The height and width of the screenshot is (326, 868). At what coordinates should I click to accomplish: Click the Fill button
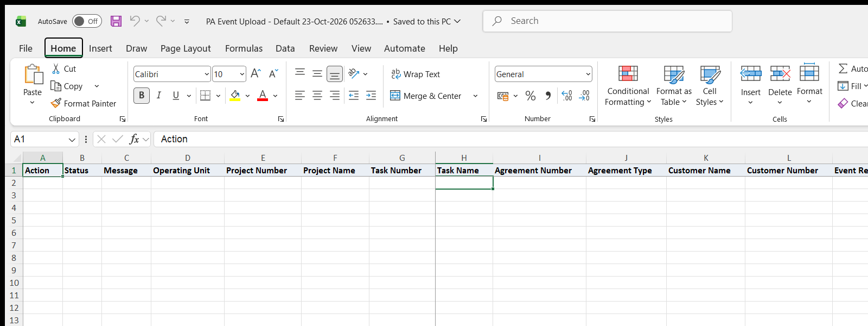tap(850, 86)
